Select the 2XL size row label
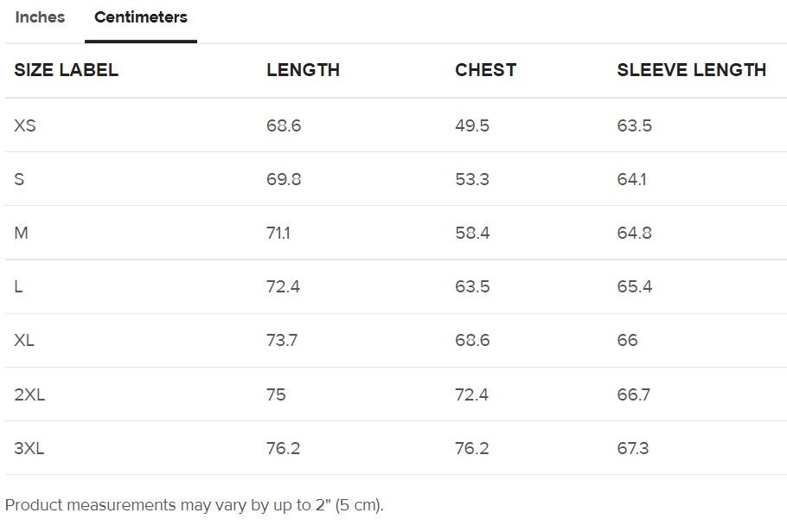 pos(29,394)
